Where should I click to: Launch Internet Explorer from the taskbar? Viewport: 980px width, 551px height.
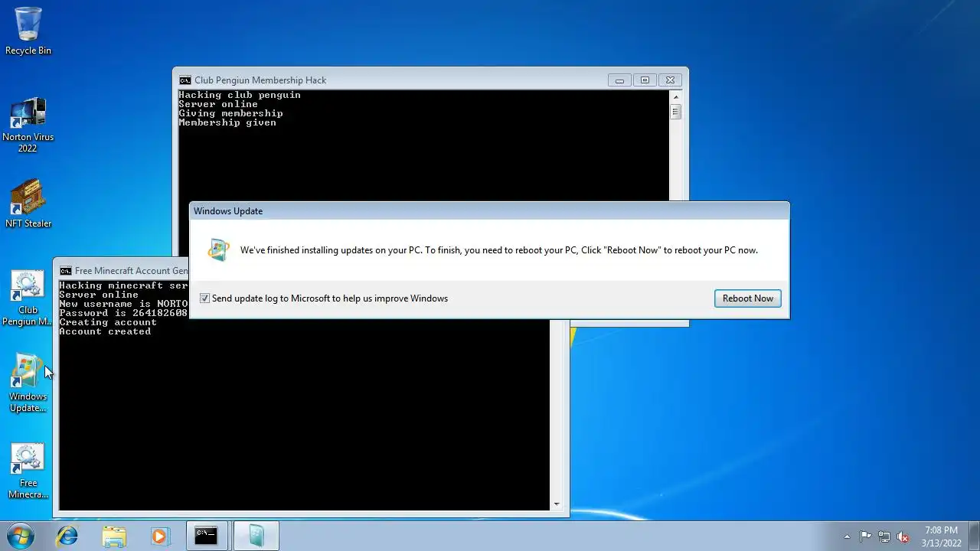67,536
